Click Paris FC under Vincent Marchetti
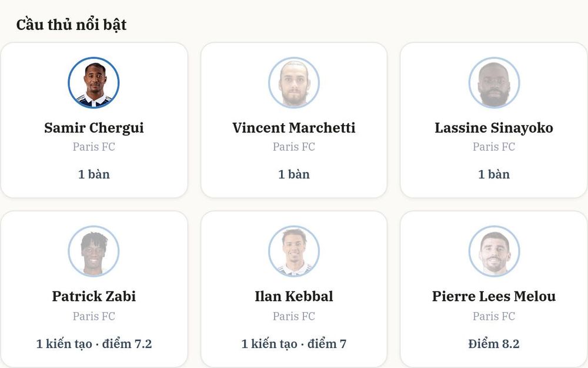Viewport: 588px width, 368px height. (x=294, y=147)
